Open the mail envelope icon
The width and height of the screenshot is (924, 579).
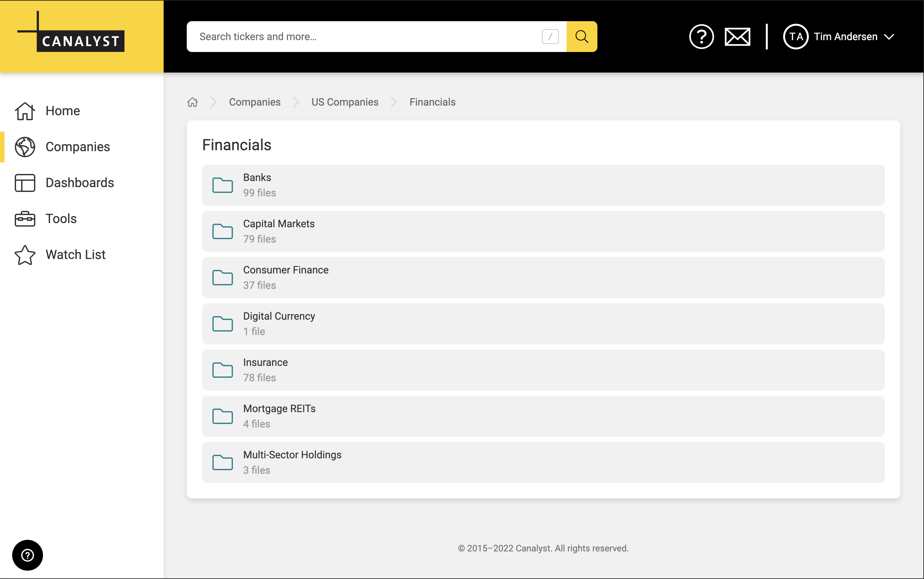point(737,37)
